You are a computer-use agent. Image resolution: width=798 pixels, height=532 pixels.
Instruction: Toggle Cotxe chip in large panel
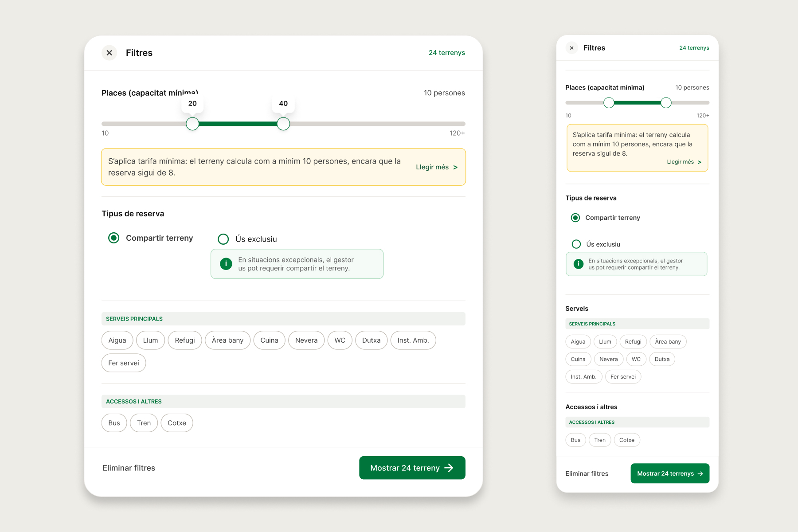177,423
